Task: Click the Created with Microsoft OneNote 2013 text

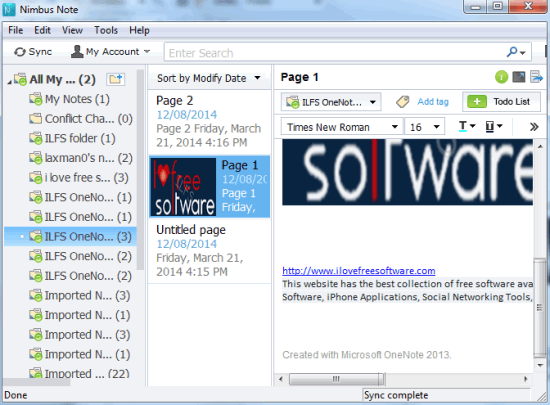Action: tap(367, 355)
